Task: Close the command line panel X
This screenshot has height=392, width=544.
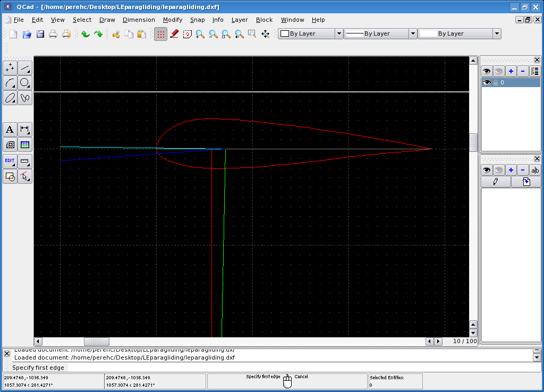Action: point(7,354)
